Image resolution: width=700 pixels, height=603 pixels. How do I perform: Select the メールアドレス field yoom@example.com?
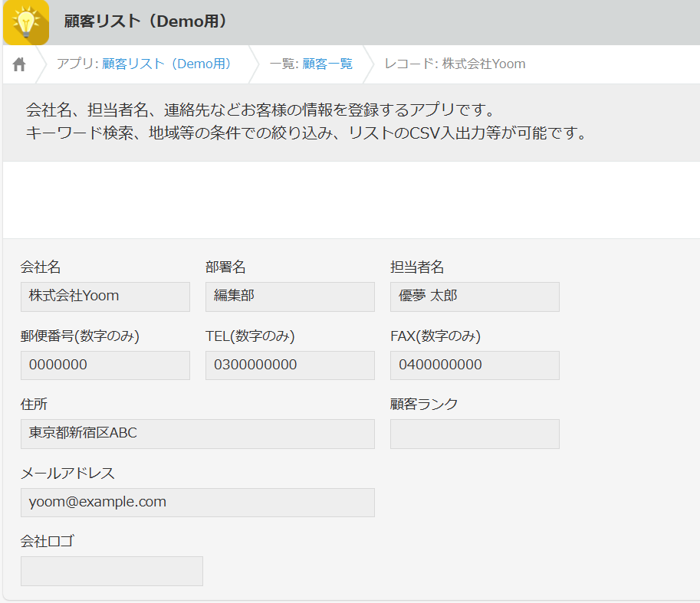pos(197,503)
